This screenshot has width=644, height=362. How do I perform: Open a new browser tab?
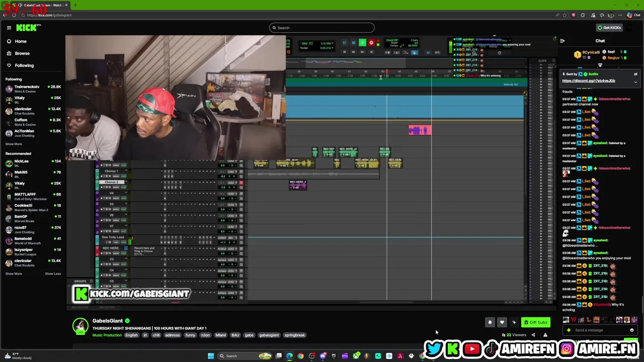[75, 5]
